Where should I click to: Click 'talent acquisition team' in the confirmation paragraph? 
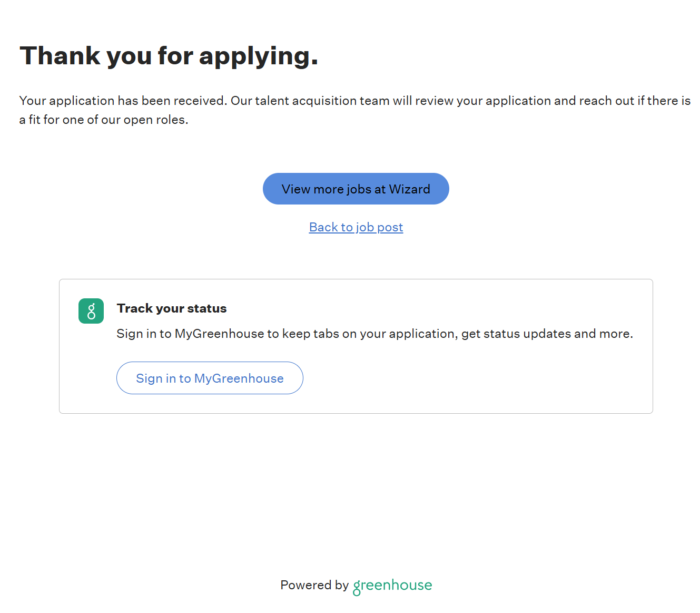pos(322,101)
